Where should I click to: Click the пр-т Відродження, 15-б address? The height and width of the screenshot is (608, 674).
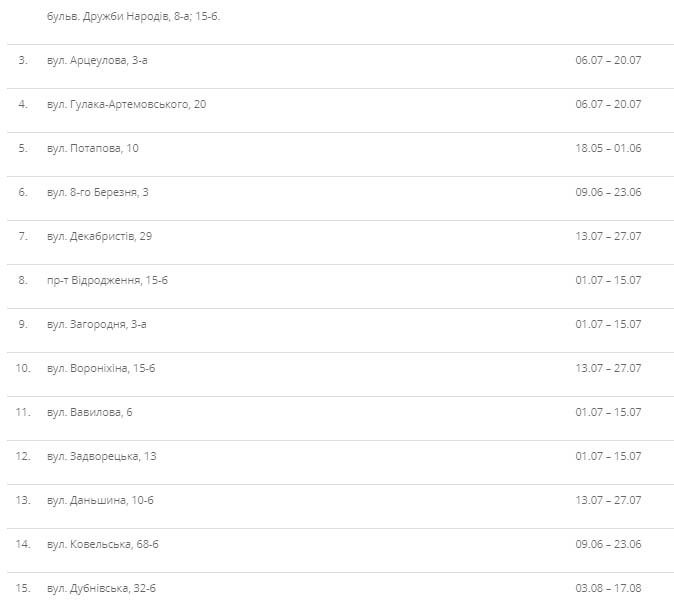pos(107,280)
